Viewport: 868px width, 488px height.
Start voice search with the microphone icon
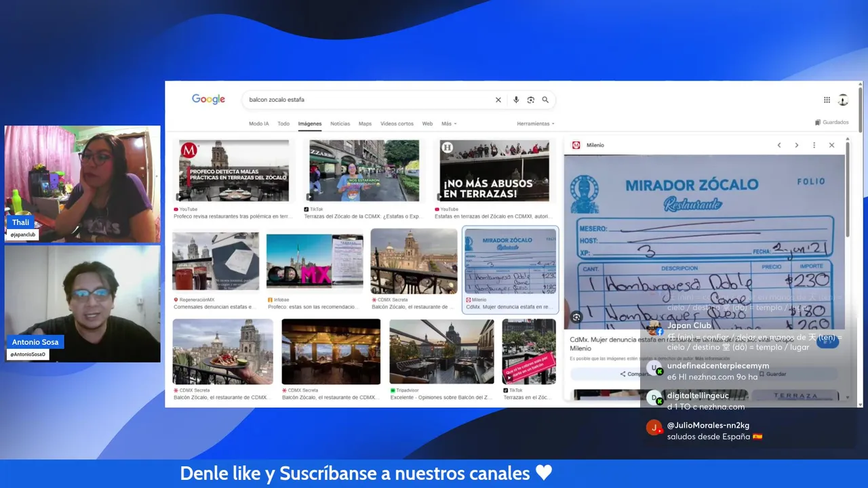pos(516,100)
